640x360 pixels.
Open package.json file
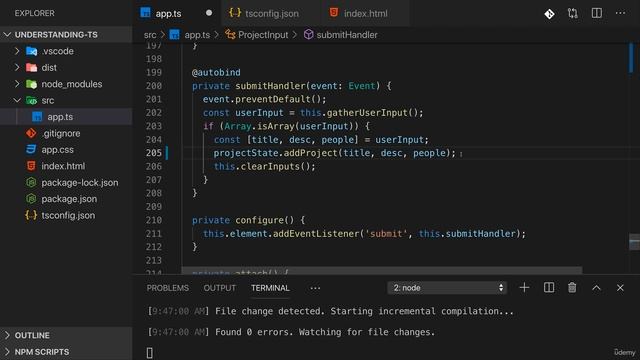click(x=66, y=199)
